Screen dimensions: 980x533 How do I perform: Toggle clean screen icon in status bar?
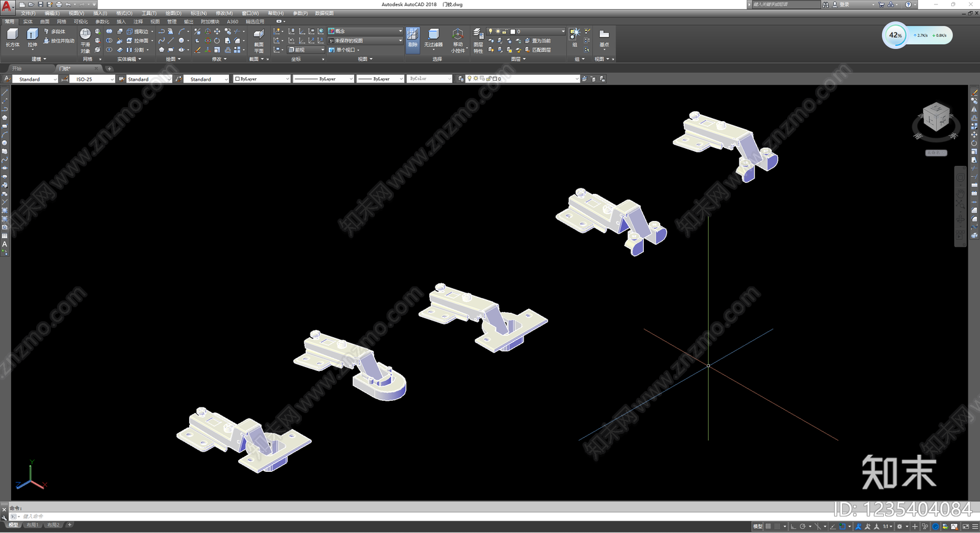(966, 526)
